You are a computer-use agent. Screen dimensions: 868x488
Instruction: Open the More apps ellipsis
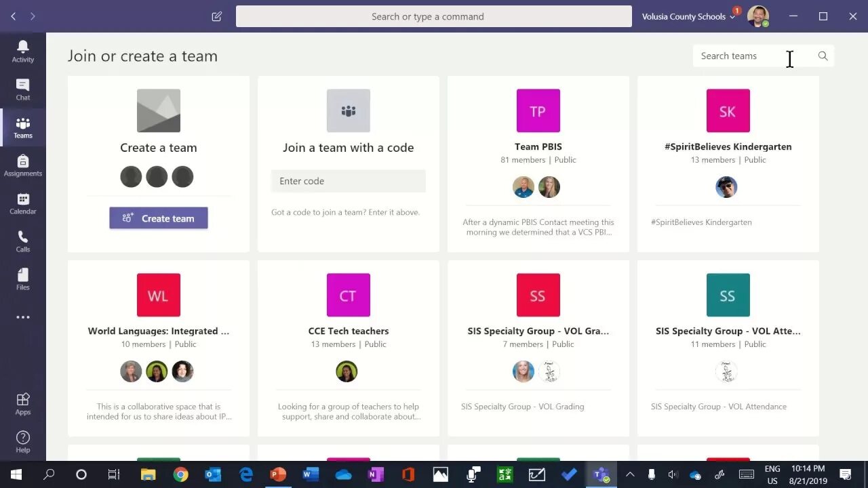(x=23, y=317)
